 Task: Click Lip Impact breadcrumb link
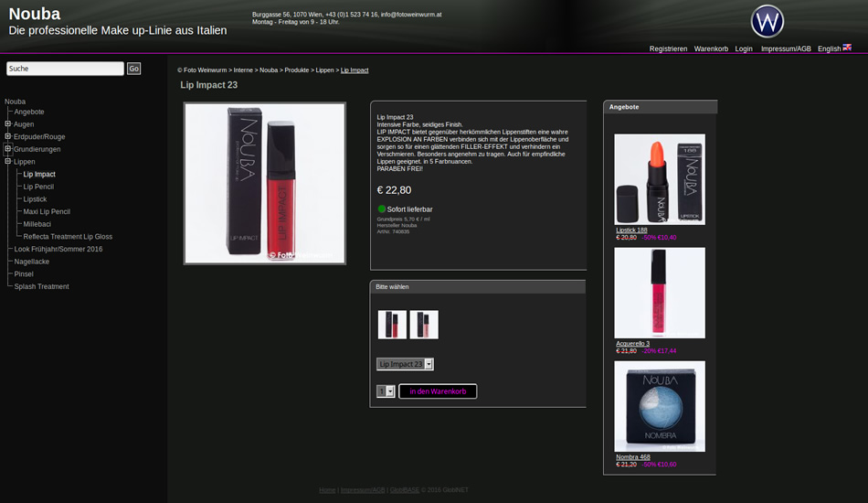355,70
